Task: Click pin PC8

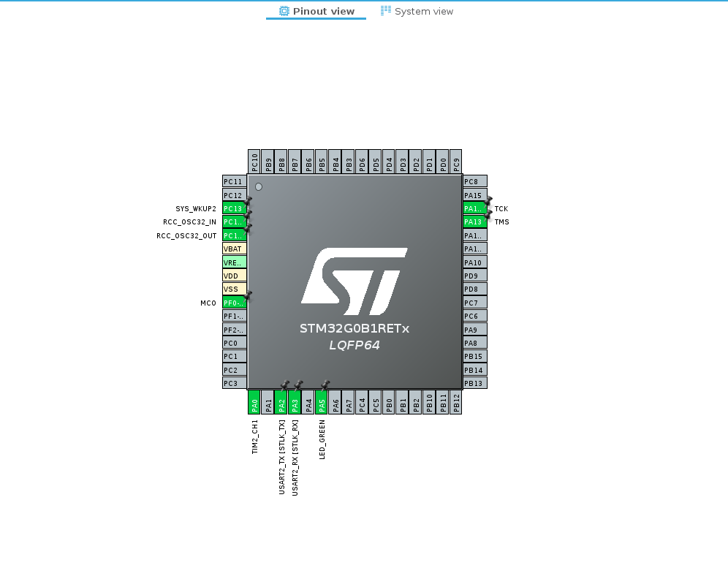Action: coord(475,181)
